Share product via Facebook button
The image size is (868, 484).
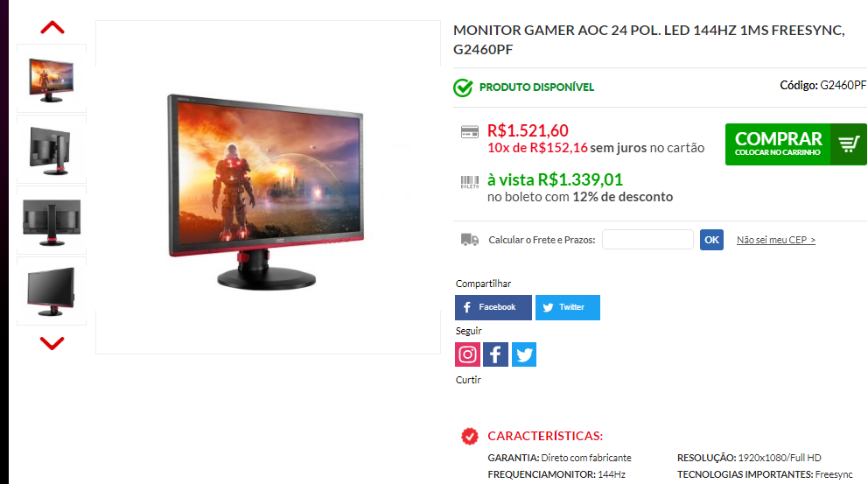tap(493, 307)
